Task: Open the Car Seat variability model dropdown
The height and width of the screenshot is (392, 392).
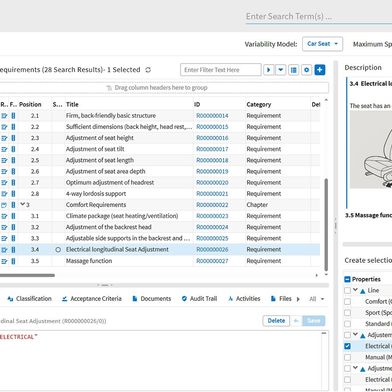Action: [322, 44]
